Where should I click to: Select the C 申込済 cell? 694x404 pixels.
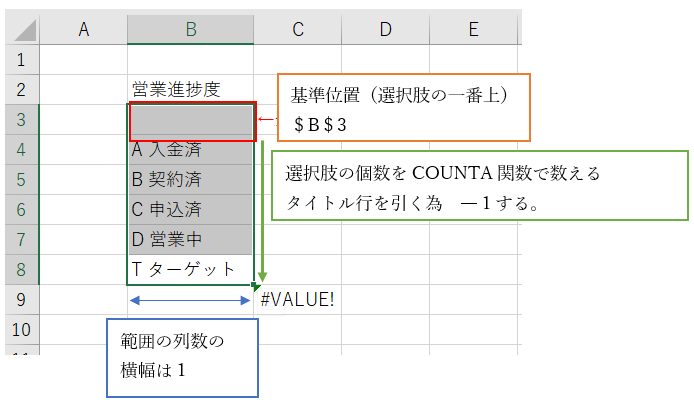pyautogui.click(x=191, y=211)
